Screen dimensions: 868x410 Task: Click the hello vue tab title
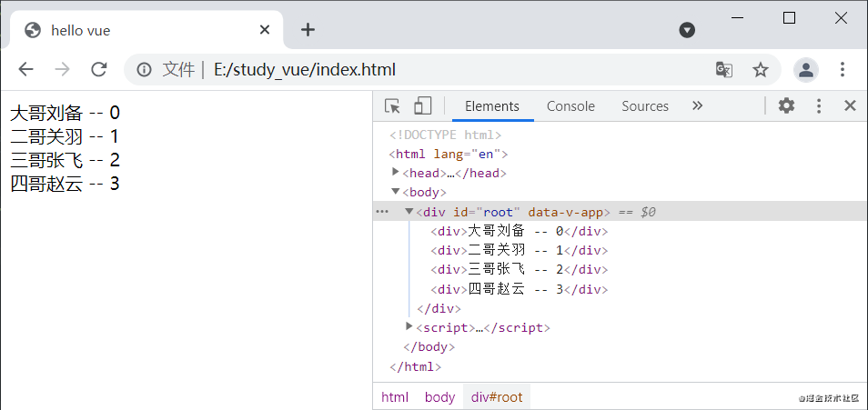pos(81,30)
